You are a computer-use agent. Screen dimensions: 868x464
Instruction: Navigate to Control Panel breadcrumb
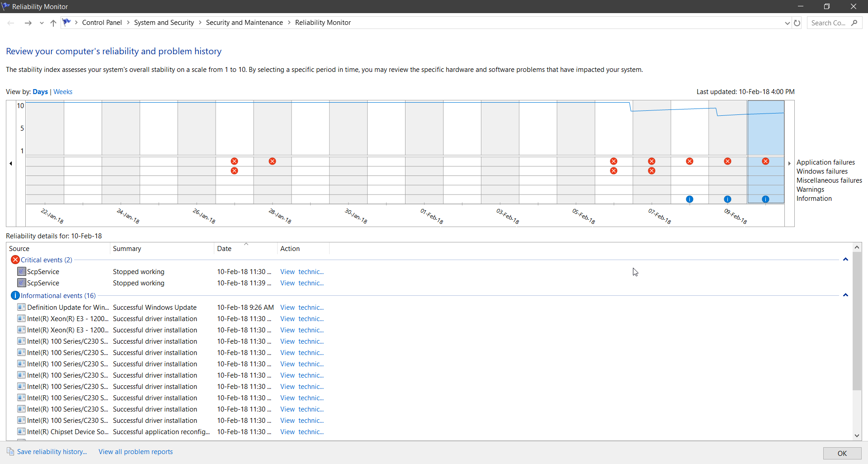click(102, 23)
